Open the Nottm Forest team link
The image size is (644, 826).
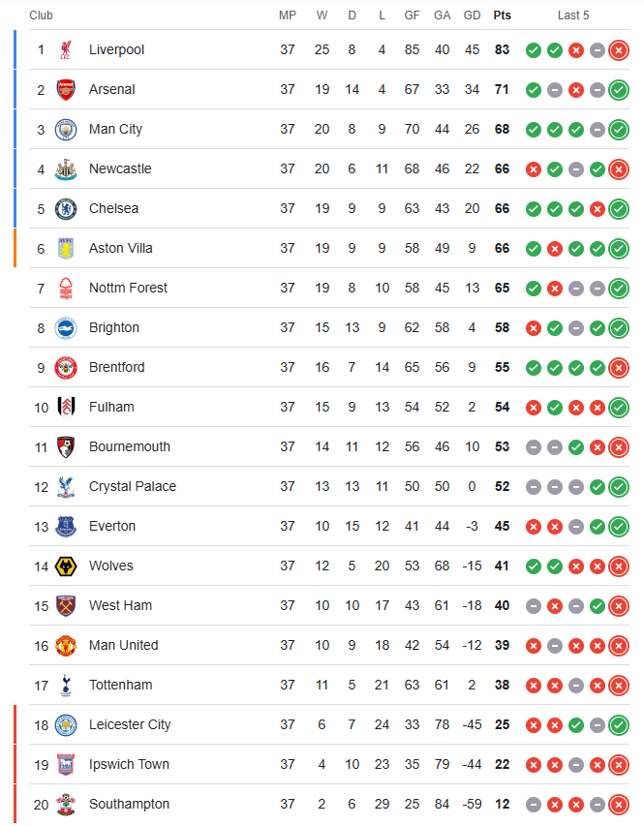coord(128,288)
